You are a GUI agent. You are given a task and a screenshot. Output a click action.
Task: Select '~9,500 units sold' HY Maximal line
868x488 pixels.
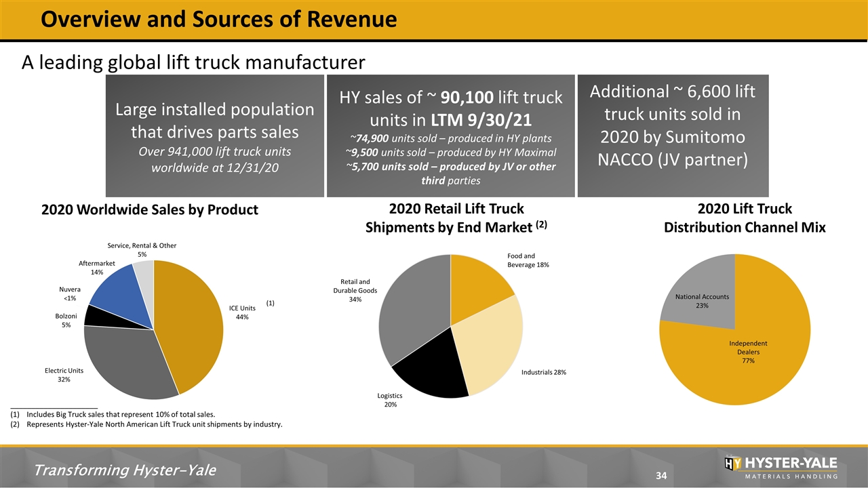pyautogui.click(x=450, y=152)
